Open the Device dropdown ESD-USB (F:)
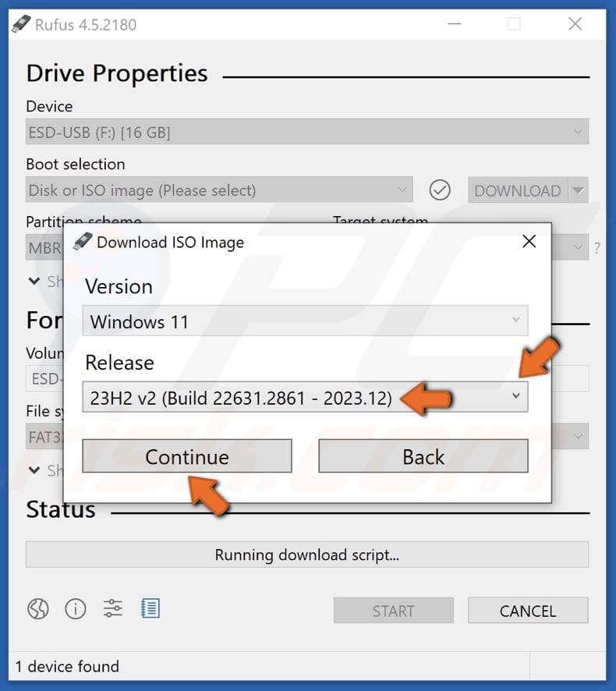616x691 pixels. coord(307,132)
